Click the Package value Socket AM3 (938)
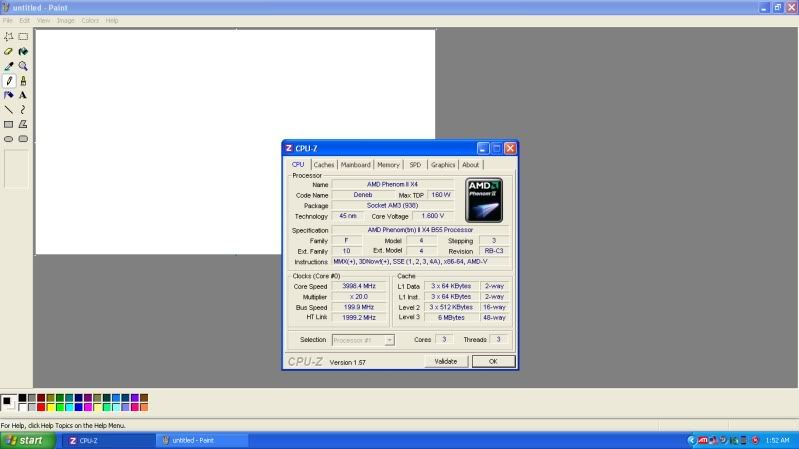This screenshot has width=799, height=449. pos(392,205)
